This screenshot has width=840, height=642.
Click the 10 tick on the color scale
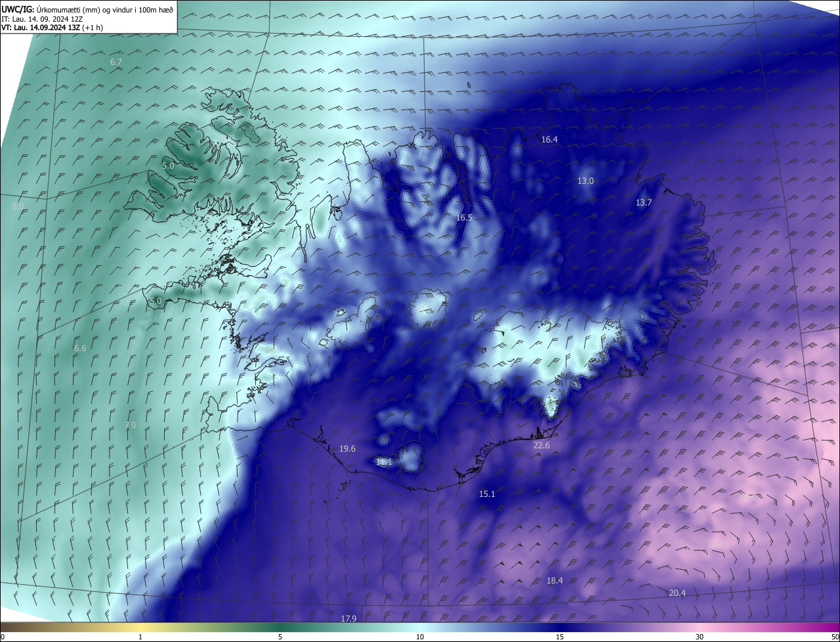[420, 637]
